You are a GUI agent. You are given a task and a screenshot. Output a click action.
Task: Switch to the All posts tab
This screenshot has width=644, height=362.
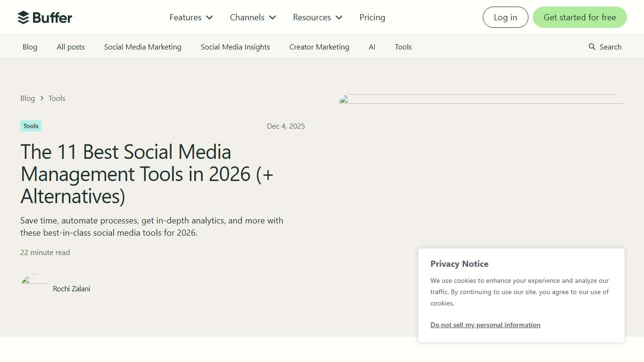click(x=70, y=47)
